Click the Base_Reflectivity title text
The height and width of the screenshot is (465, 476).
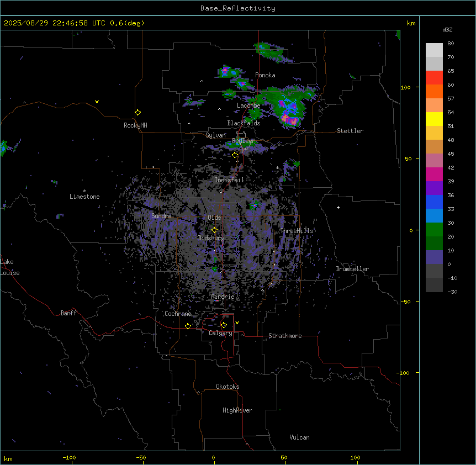[238, 8]
